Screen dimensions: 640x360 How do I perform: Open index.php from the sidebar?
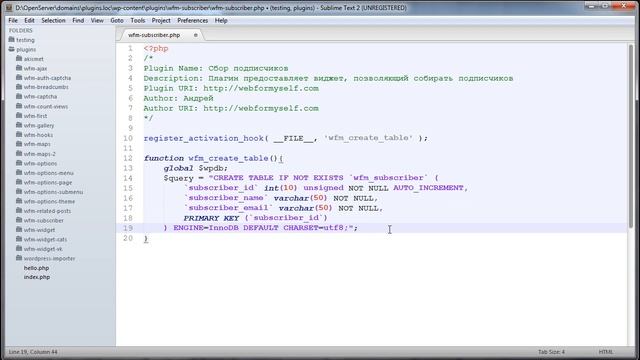click(x=37, y=277)
